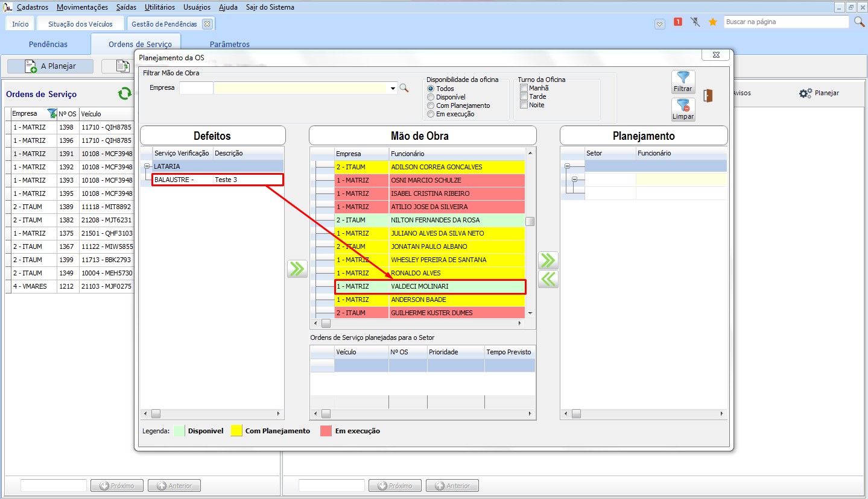Click Próximo below the Ordens de Serviço list
This screenshot has height=499, width=868.
pos(117,486)
